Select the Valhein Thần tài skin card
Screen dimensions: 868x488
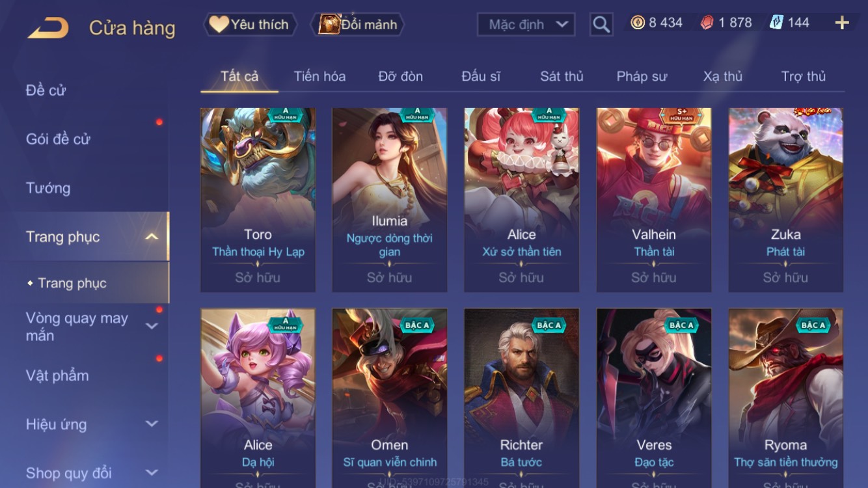pos(654,200)
